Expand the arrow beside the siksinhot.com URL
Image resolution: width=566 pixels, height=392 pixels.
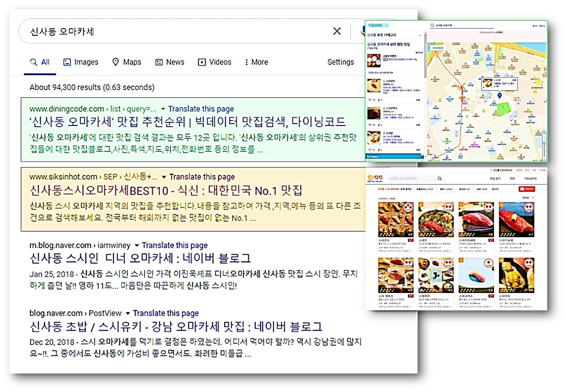click(x=164, y=177)
